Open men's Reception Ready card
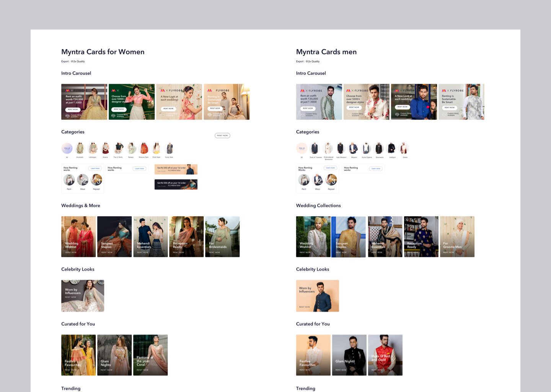Viewport: 551px width, 392px height. [x=421, y=237]
